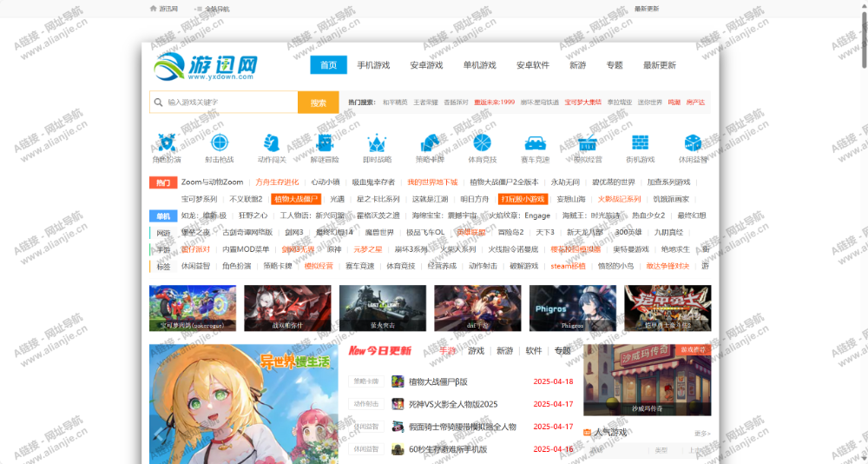The image size is (868, 464).
Task: Click the previous arrow on the 异世界慢生活 banner
Action: pos(159,433)
